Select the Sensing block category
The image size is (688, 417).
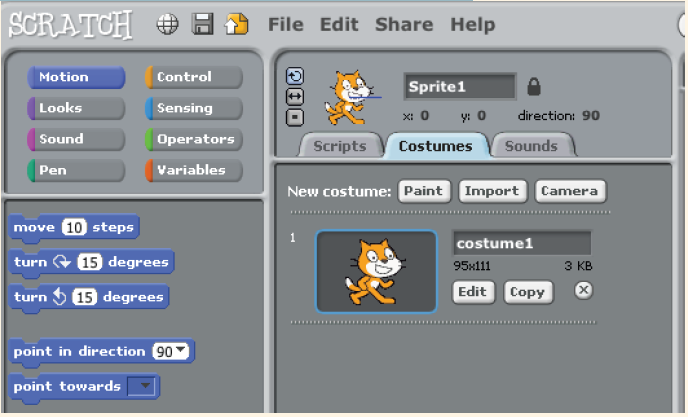pyautogui.click(x=194, y=108)
